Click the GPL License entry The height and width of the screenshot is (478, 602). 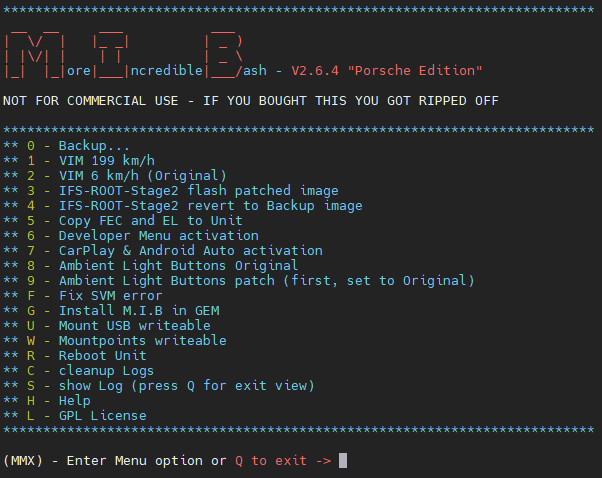coord(102,416)
